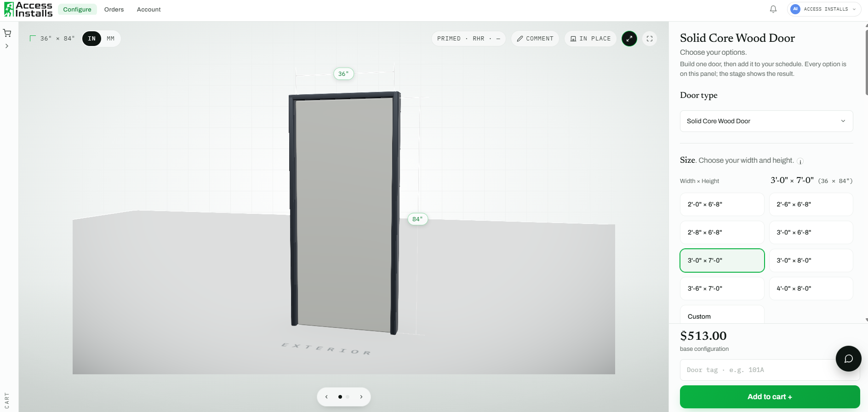This screenshot has height=412, width=868.
Task: Click the Add to cart button
Action: tap(770, 397)
